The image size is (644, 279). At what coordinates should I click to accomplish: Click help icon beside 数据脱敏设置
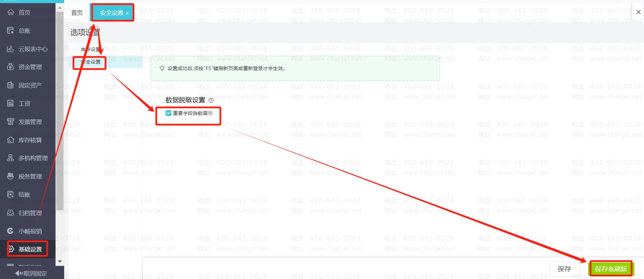(211, 100)
